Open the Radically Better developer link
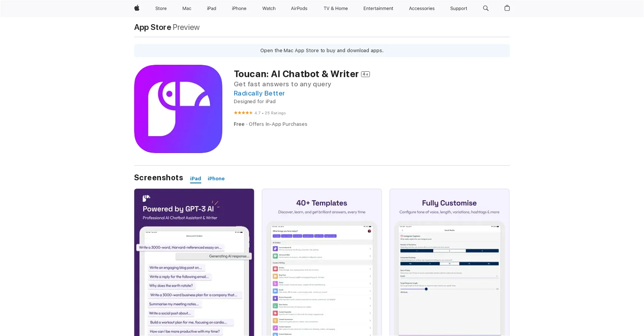Screen dimensions: 644x336 click(259, 93)
